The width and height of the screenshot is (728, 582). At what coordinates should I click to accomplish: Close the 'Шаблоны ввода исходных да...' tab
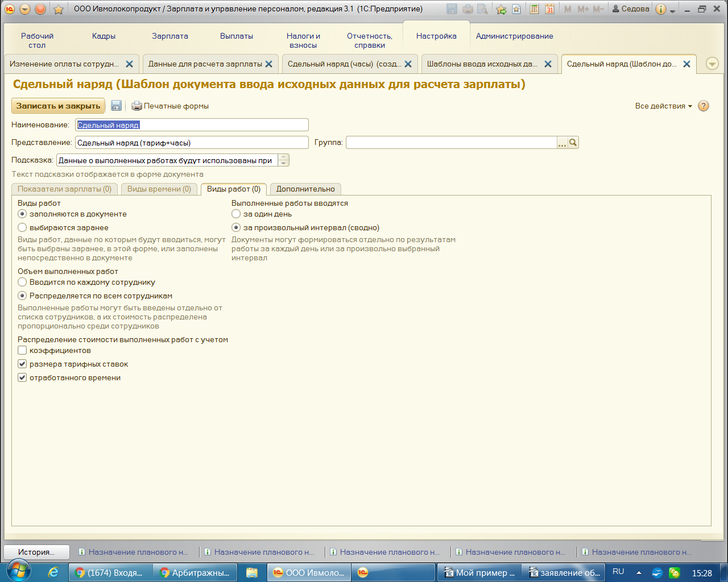point(548,64)
